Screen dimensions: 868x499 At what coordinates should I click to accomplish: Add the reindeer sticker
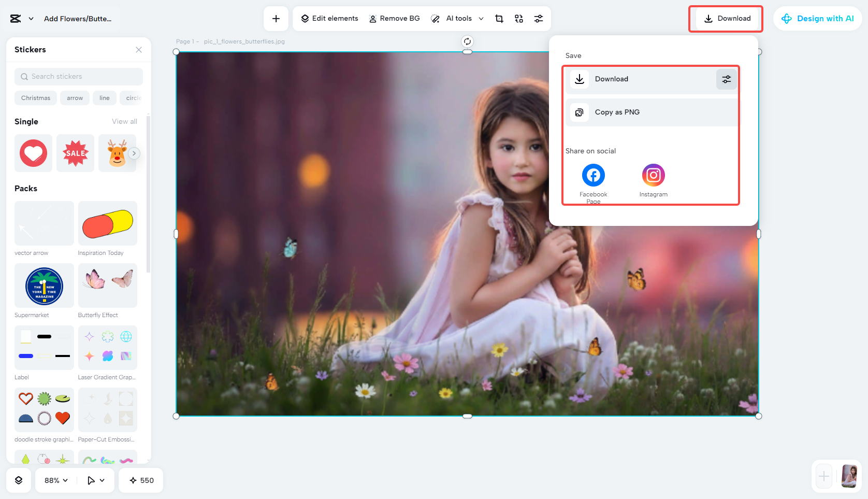point(117,153)
